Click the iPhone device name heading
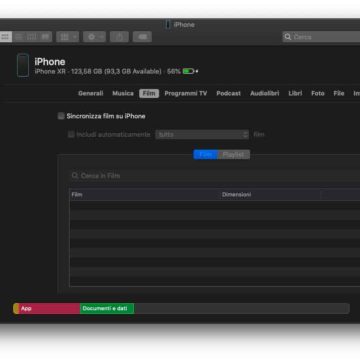Image resolution: width=360 pixels, height=360 pixels. point(50,62)
